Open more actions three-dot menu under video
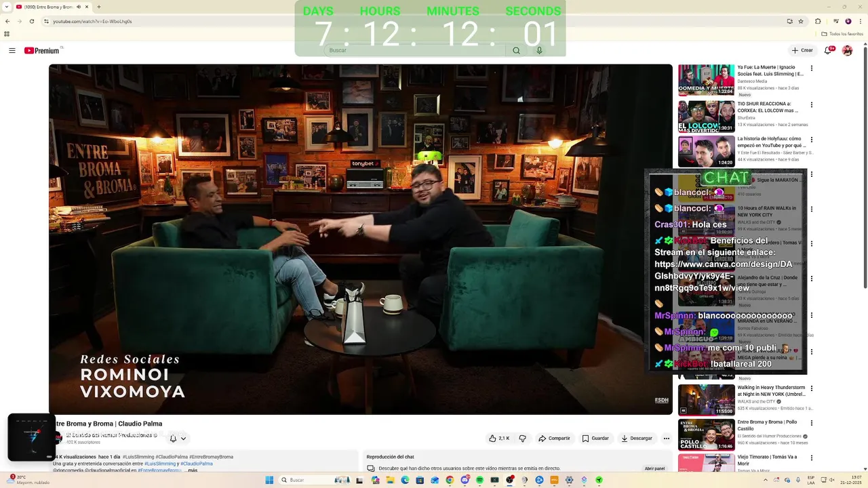 [x=666, y=439]
